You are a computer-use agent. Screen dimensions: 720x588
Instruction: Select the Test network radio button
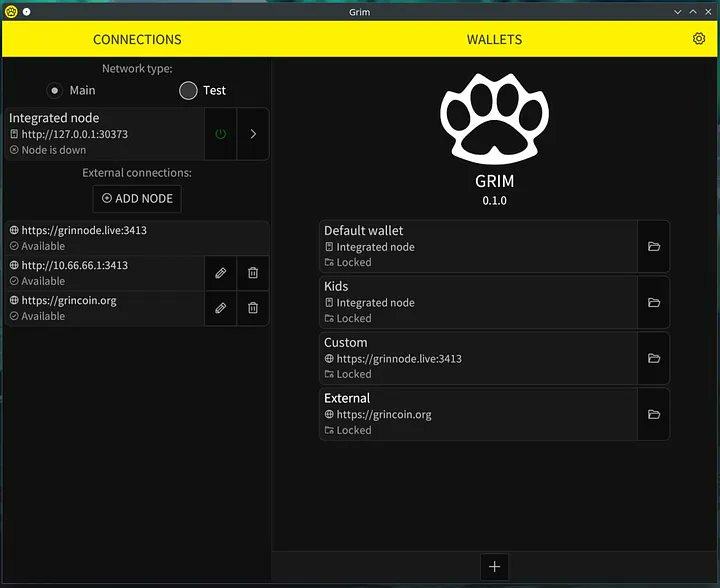coord(188,90)
